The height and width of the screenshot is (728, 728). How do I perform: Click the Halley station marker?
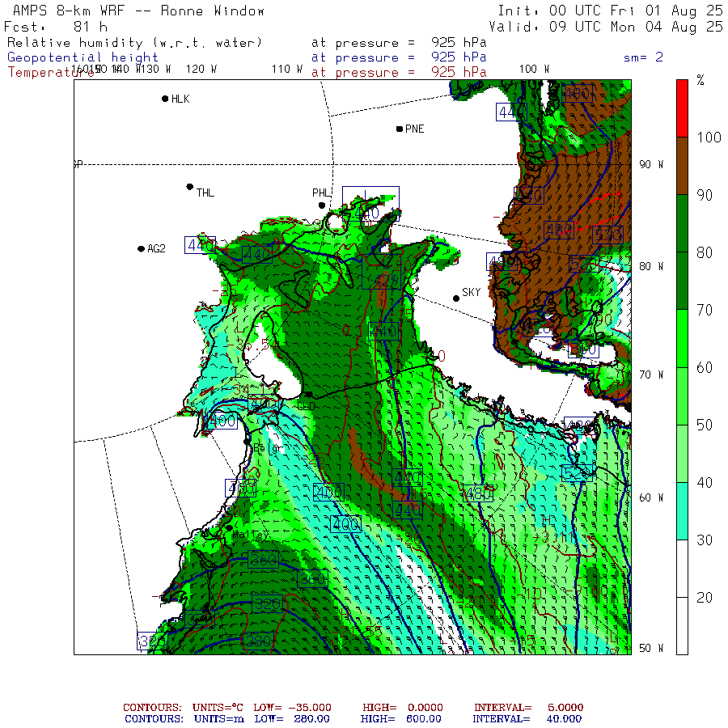click(229, 528)
